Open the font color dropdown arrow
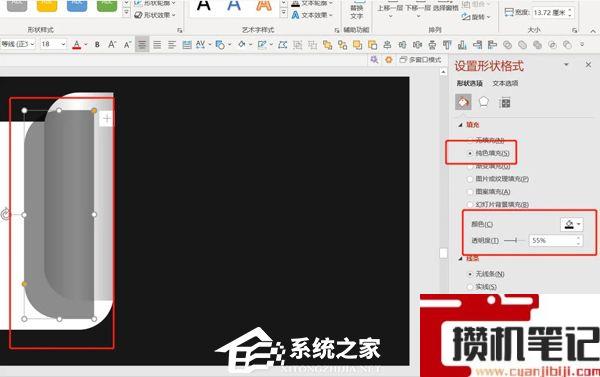Image resolution: width=600 pixels, height=377 pixels. (86, 45)
